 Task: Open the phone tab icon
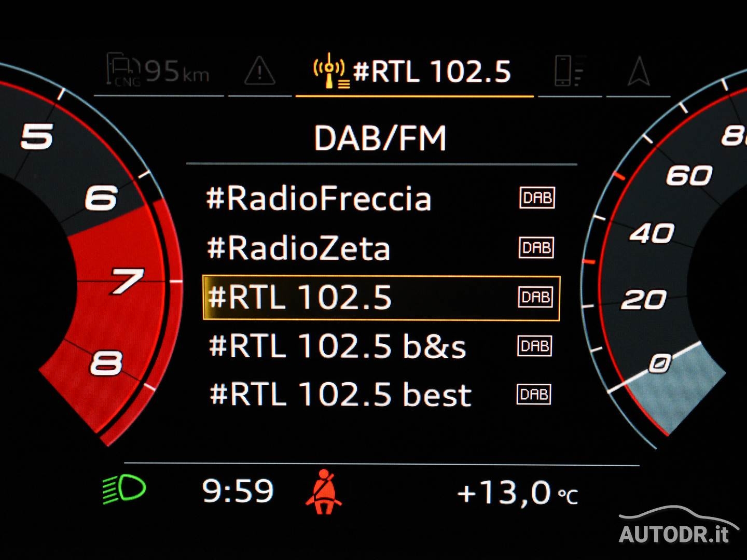click(x=569, y=71)
